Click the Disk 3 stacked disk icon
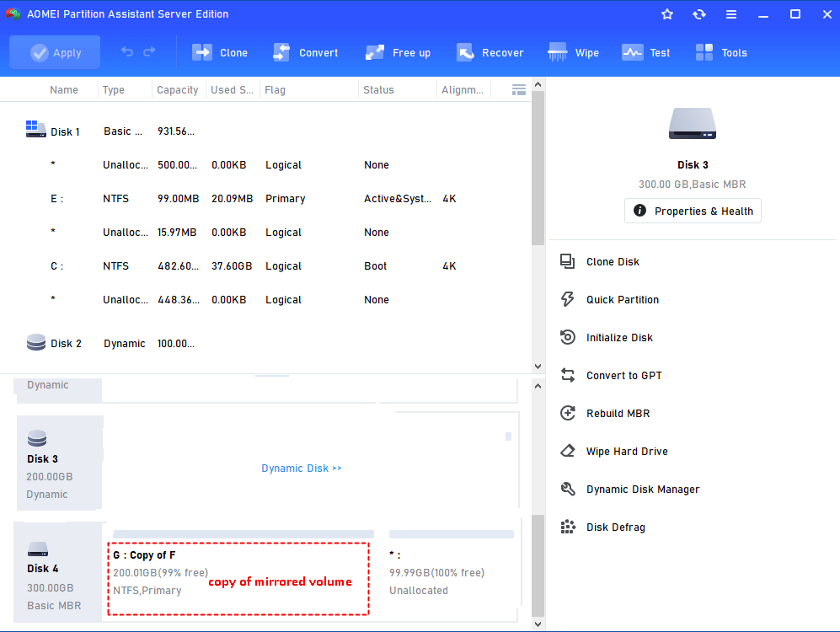The image size is (840, 632). pyautogui.click(x=37, y=438)
